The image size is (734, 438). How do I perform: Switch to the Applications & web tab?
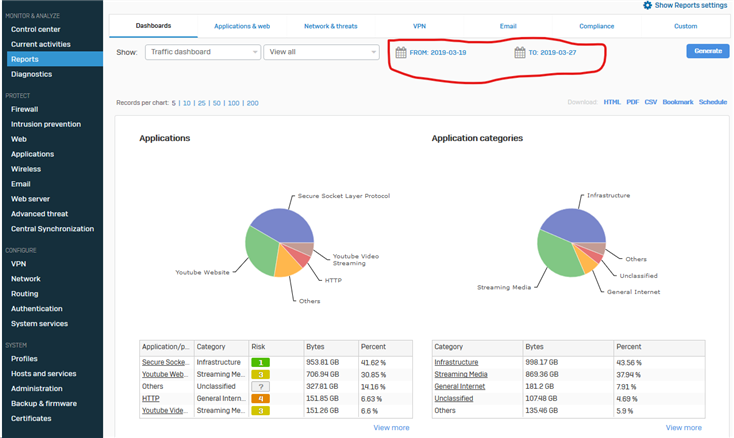click(x=242, y=26)
